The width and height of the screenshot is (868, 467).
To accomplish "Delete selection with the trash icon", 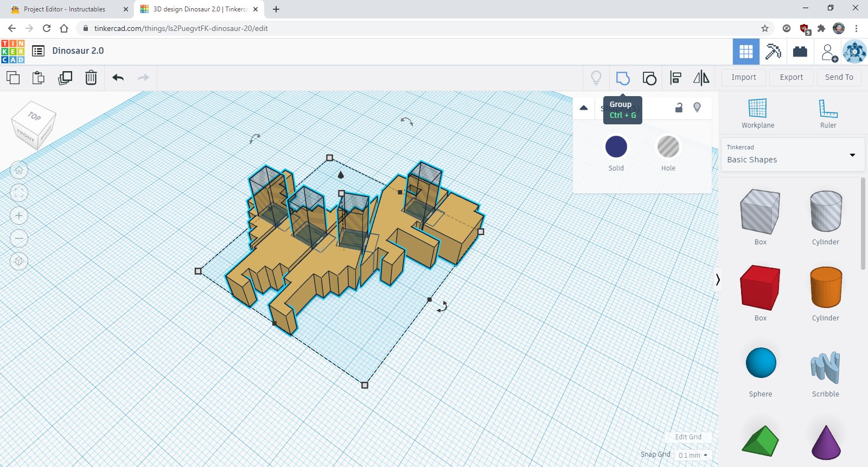I will pyautogui.click(x=91, y=78).
